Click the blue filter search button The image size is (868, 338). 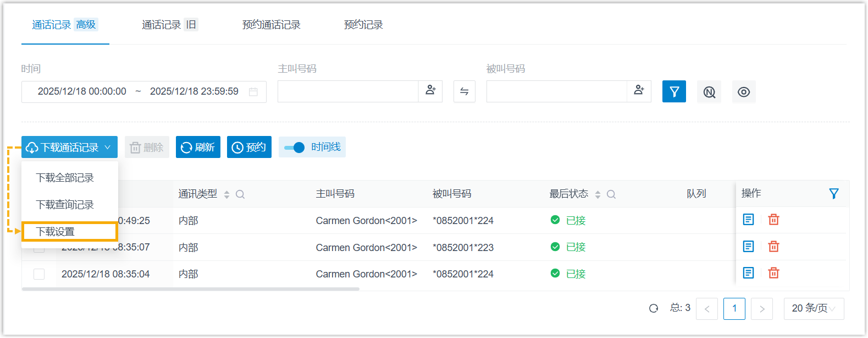coord(674,91)
